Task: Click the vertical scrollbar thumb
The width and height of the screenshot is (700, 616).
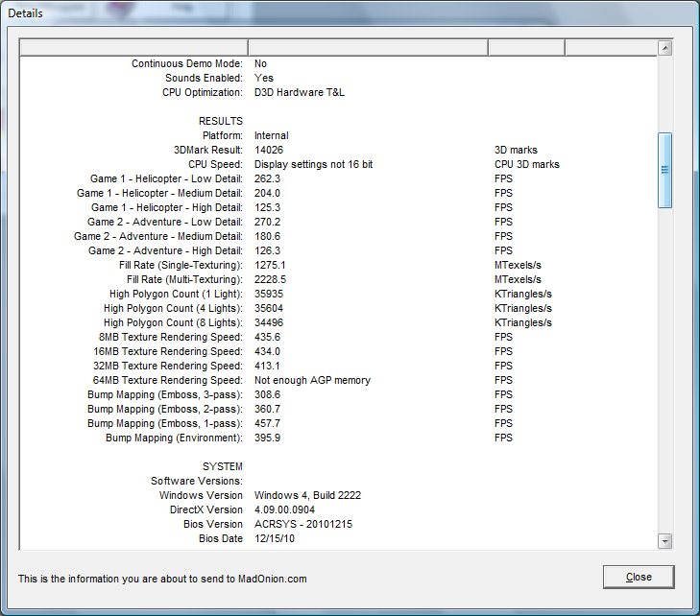Action: (x=664, y=170)
